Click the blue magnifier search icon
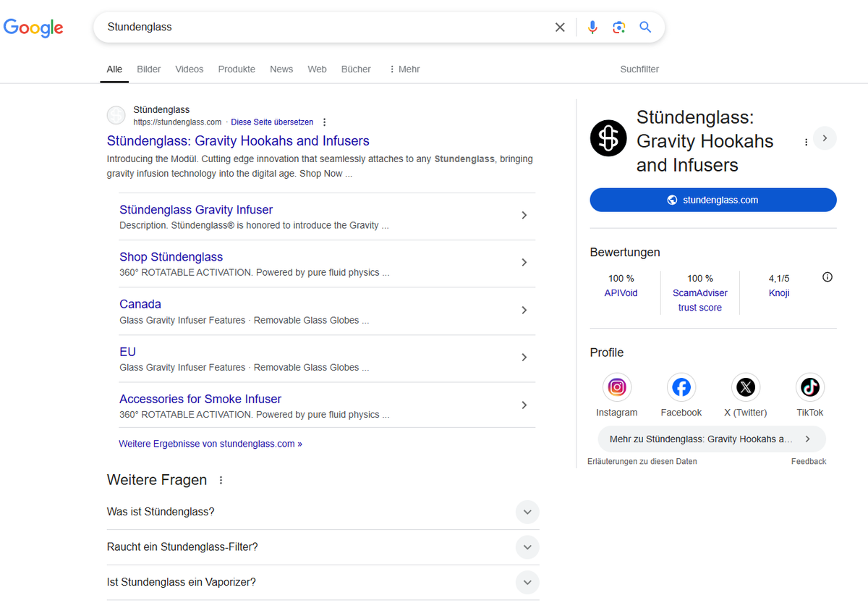Screen dimensions: 868x603 point(645,28)
